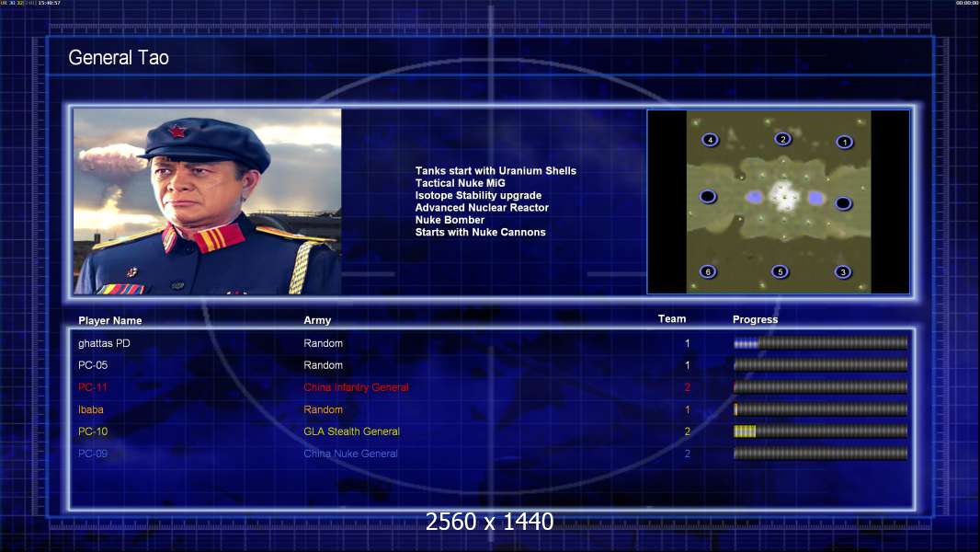Click the PC-09 loading progress bar

click(820, 454)
